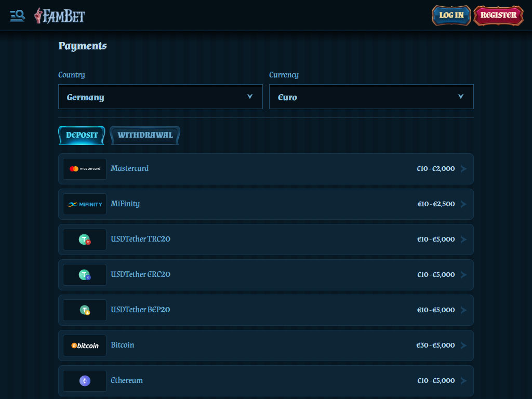Image resolution: width=532 pixels, height=399 pixels.
Task: Select the USDTether TRC20 label
Action: coord(140,239)
